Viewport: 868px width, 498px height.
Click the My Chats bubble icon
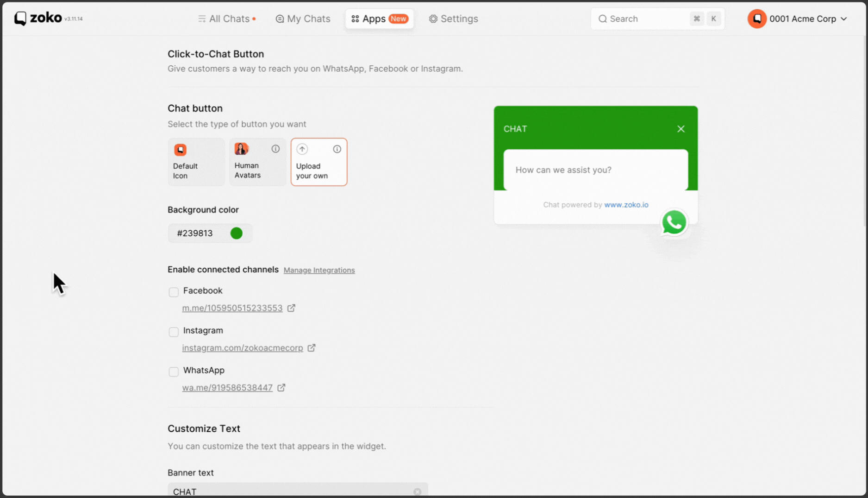(x=280, y=19)
